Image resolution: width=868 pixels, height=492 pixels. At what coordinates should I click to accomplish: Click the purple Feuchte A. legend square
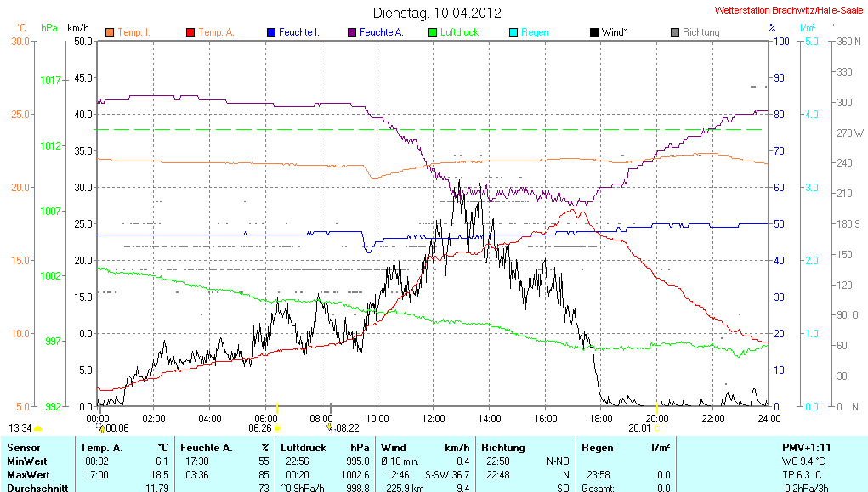(x=352, y=32)
